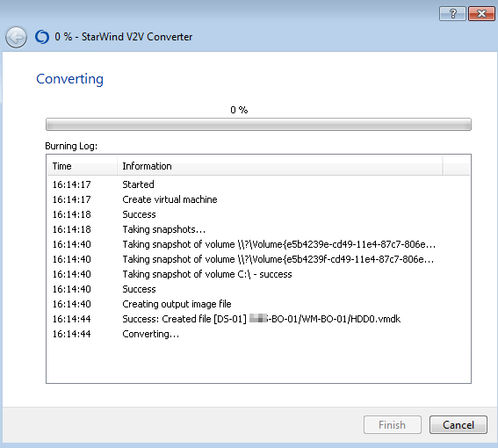Select the 'Create virtual machine' log row
The height and width of the screenshot is (448, 498).
coord(258,199)
